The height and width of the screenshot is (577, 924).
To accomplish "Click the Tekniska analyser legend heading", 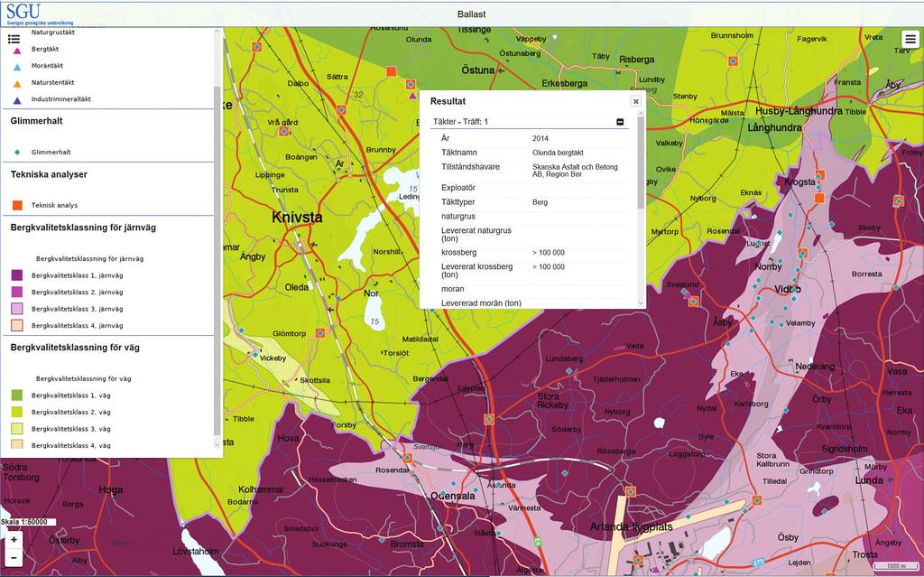I will tap(49, 174).
